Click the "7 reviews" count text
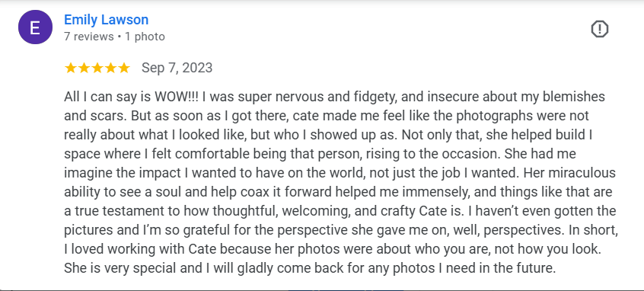 click(89, 37)
